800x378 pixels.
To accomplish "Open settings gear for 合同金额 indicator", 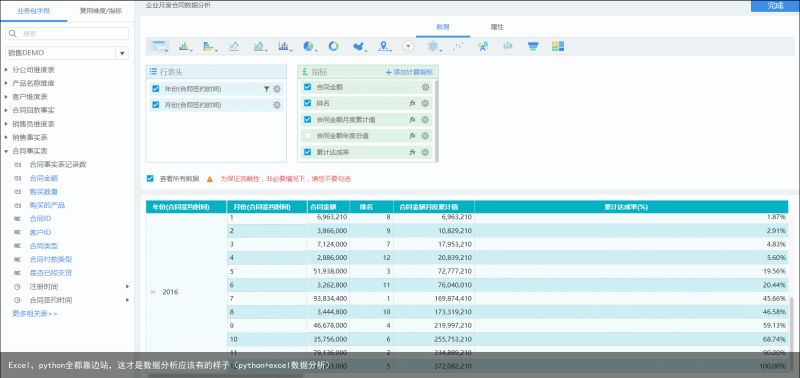I will (425, 87).
